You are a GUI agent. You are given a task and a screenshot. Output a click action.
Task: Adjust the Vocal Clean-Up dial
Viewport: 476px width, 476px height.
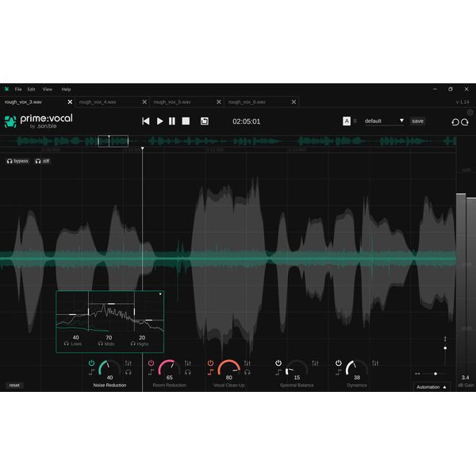coord(228,371)
